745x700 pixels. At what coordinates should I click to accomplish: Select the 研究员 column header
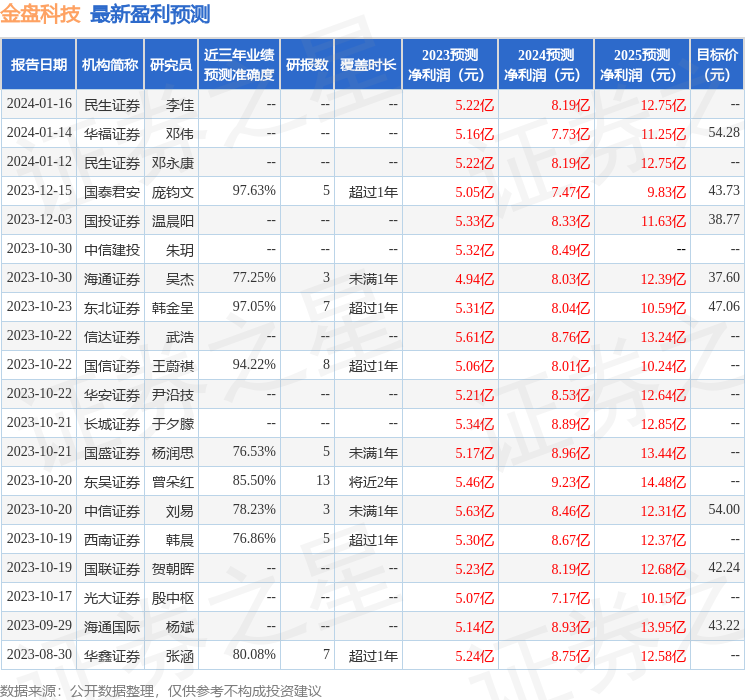click(171, 64)
